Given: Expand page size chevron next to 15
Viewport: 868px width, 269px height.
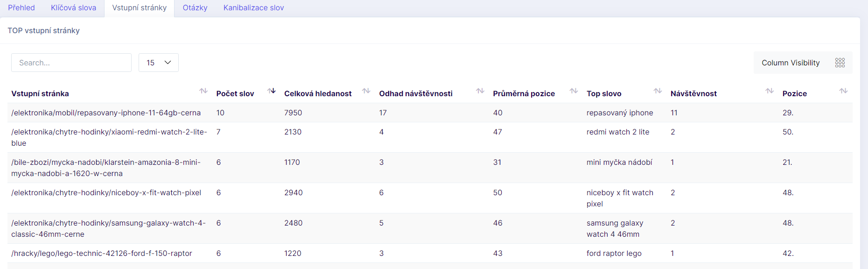Looking at the screenshot, I should click(168, 63).
